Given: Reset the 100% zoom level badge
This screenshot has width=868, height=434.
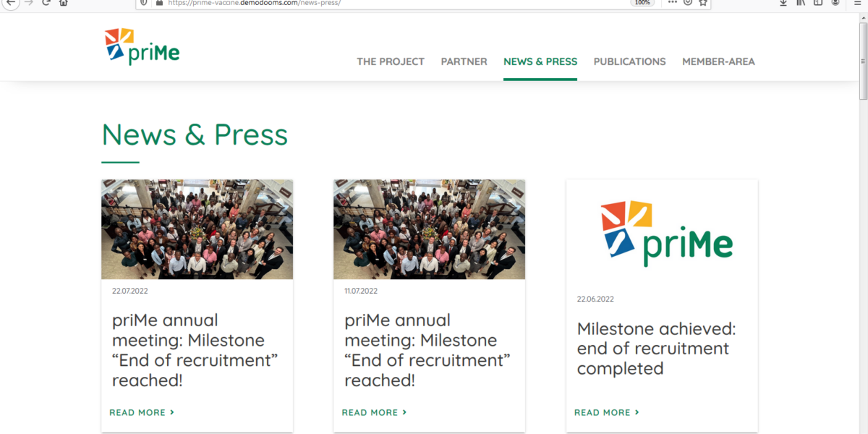Looking at the screenshot, I should 642,3.
